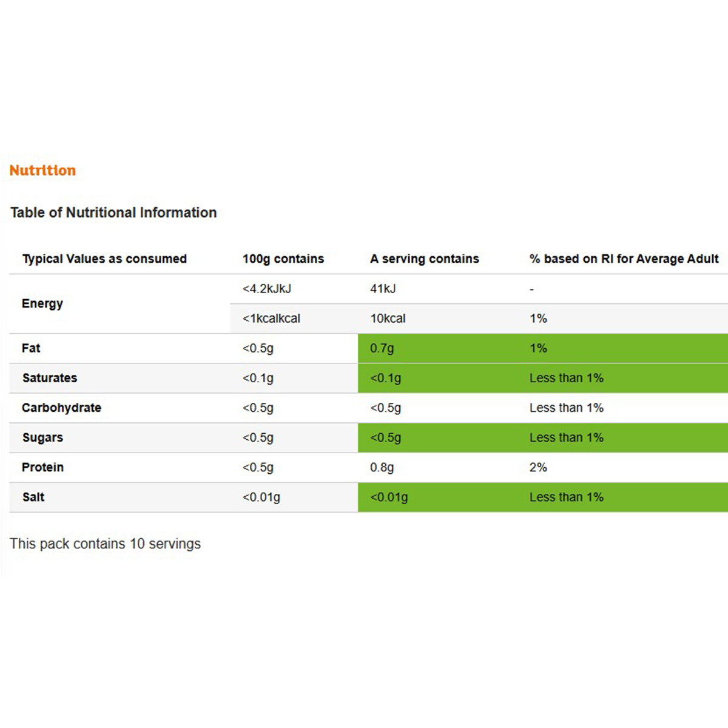Click the % based on RI header
The width and height of the screenshot is (728, 728).
(x=624, y=259)
